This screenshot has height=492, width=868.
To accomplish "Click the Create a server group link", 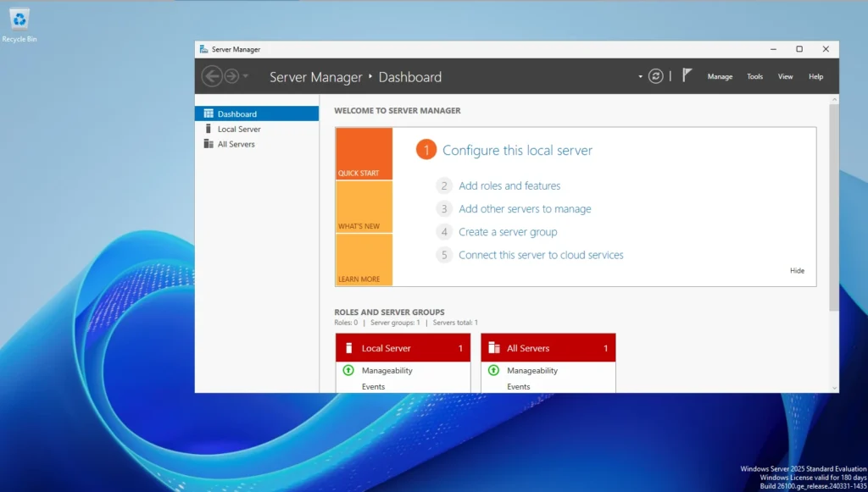I will pyautogui.click(x=508, y=232).
